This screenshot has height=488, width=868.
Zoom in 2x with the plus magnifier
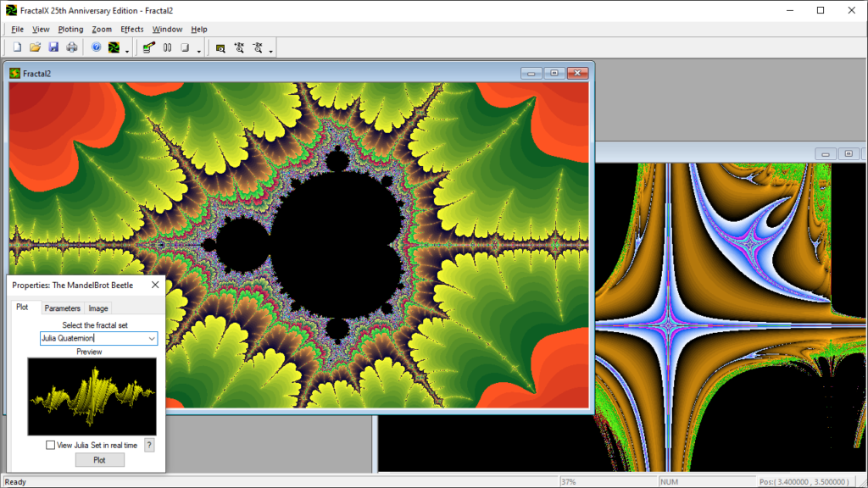click(x=239, y=48)
